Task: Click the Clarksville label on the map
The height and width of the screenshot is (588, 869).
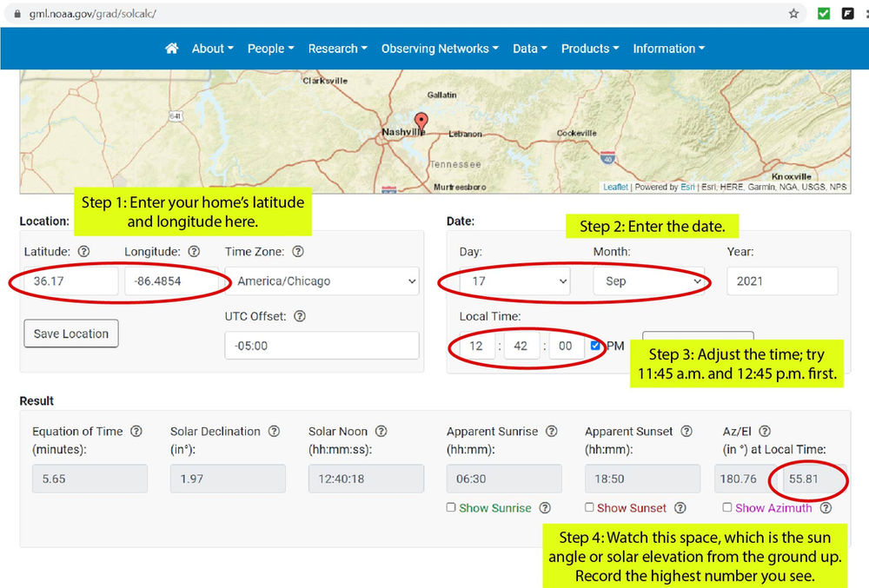Action: (x=325, y=81)
